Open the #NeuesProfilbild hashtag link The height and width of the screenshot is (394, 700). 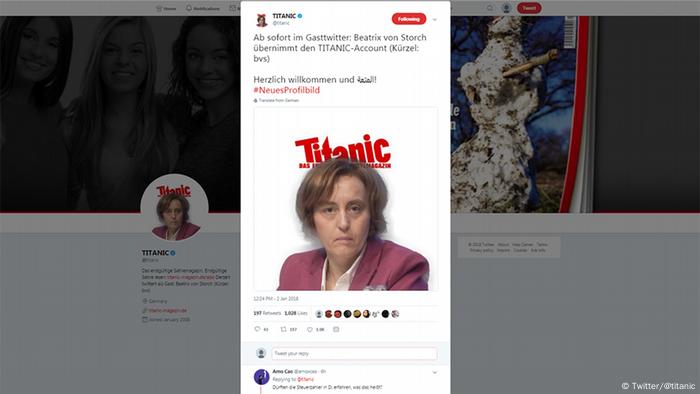tap(287, 90)
